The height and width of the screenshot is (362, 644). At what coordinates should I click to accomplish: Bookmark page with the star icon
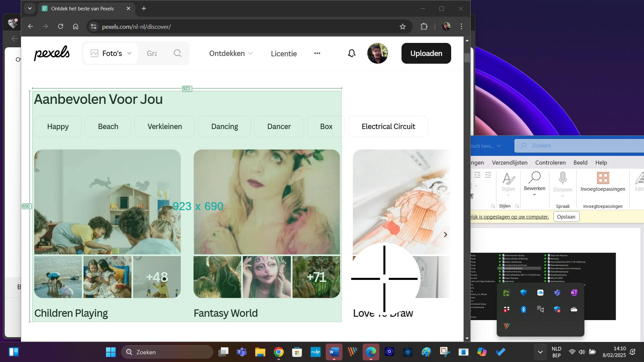[402, 26]
